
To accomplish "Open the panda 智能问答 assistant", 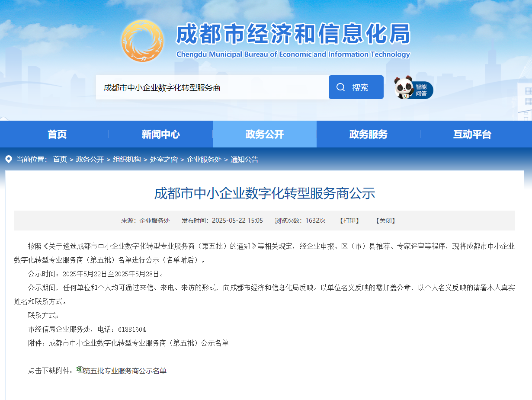I will (413, 88).
